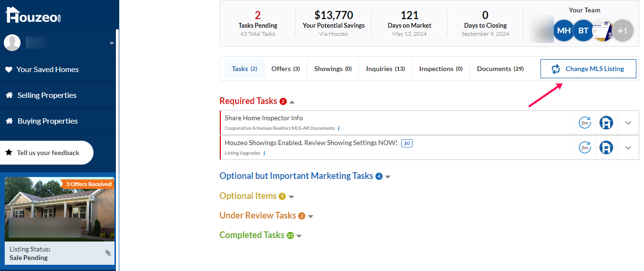Viewport: 644px width, 271px height.
Task: Expand Optional but Important Marketing Tasks section
Action: click(388, 177)
